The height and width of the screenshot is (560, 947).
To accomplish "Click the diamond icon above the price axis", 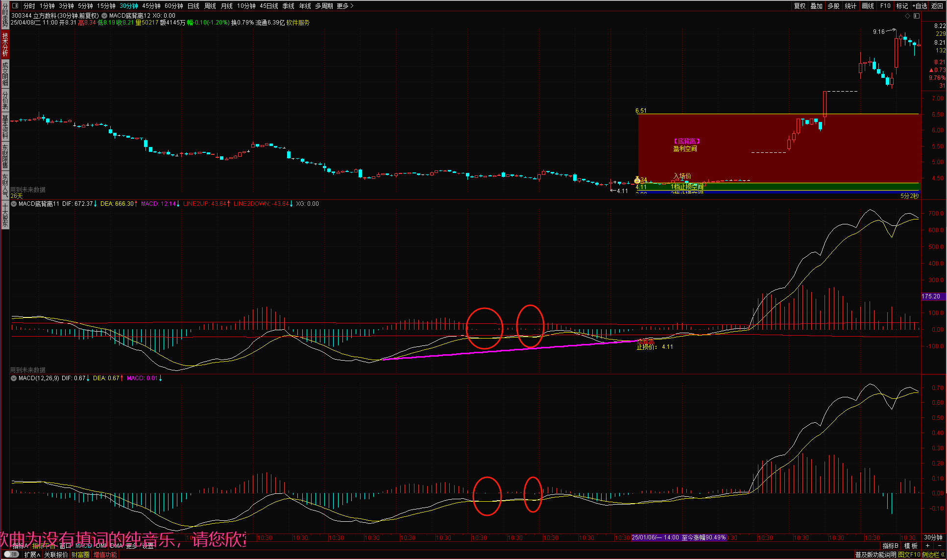I will click(907, 16).
